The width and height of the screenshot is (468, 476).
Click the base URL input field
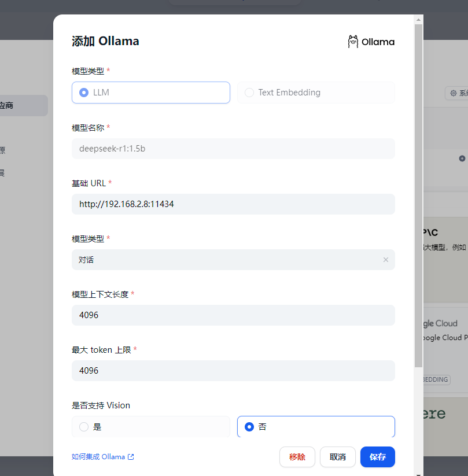233,204
